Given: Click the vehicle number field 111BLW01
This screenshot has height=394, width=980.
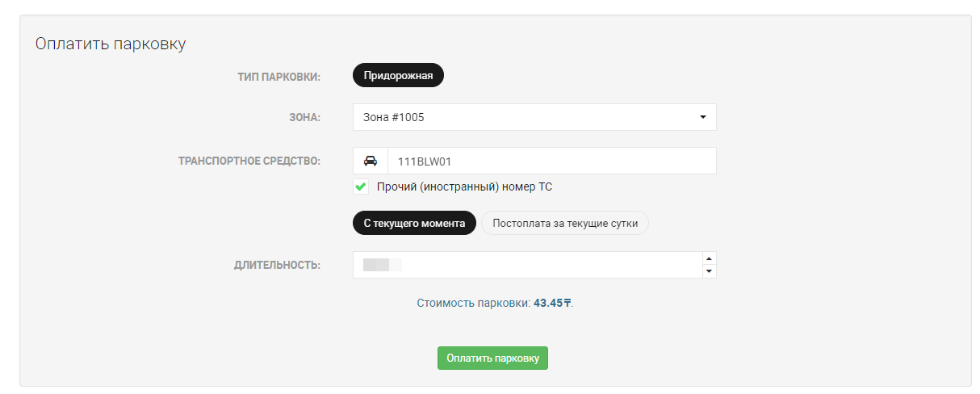Looking at the screenshot, I should (552, 161).
